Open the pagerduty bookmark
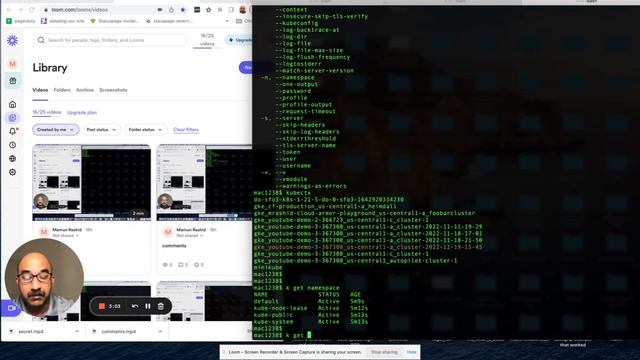 tap(20, 21)
